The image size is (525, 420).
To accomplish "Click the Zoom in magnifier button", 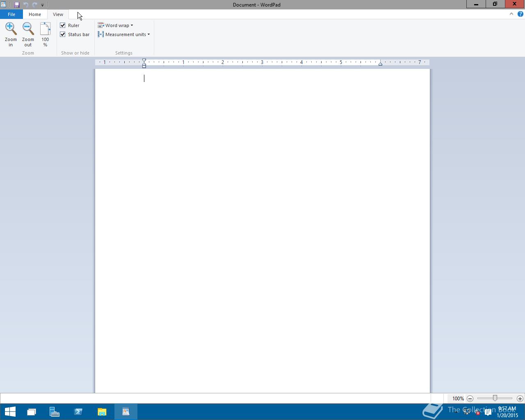I will [11, 34].
